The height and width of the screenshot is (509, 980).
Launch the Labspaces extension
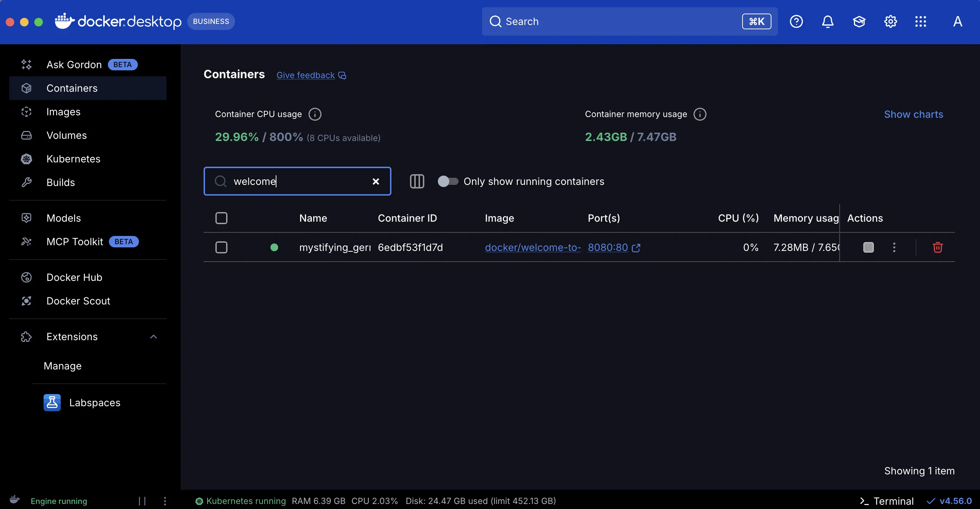[x=94, y=402]
